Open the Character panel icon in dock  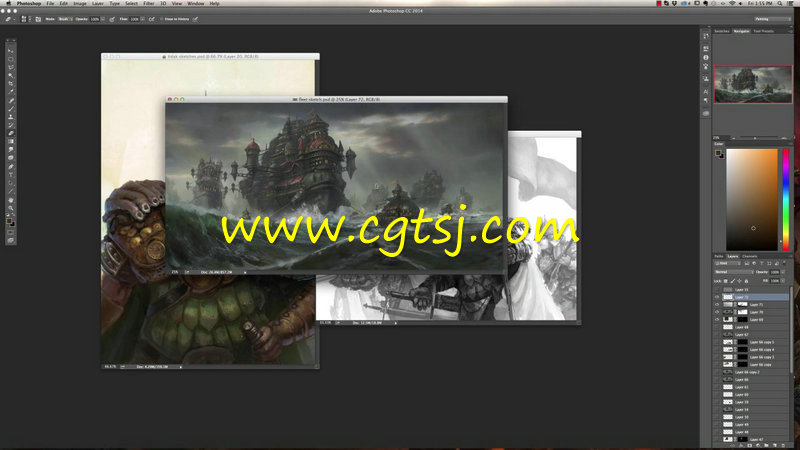tap(706, 92)
